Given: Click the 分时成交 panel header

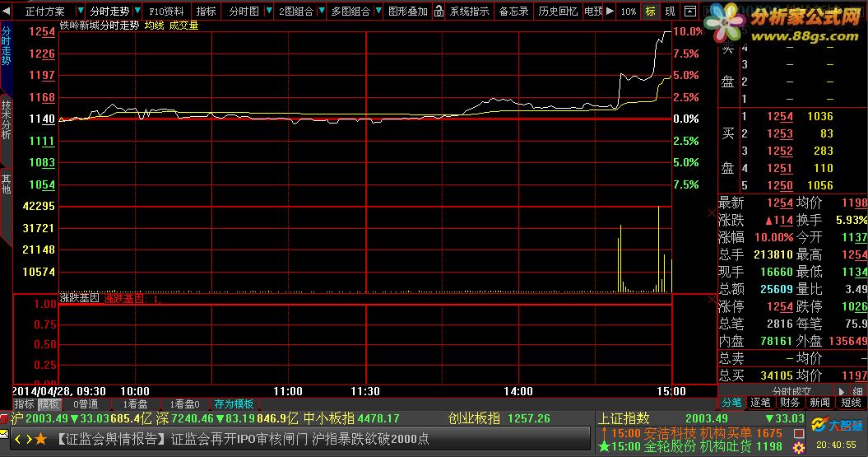Looking at the screenshot, I should 791,391.
